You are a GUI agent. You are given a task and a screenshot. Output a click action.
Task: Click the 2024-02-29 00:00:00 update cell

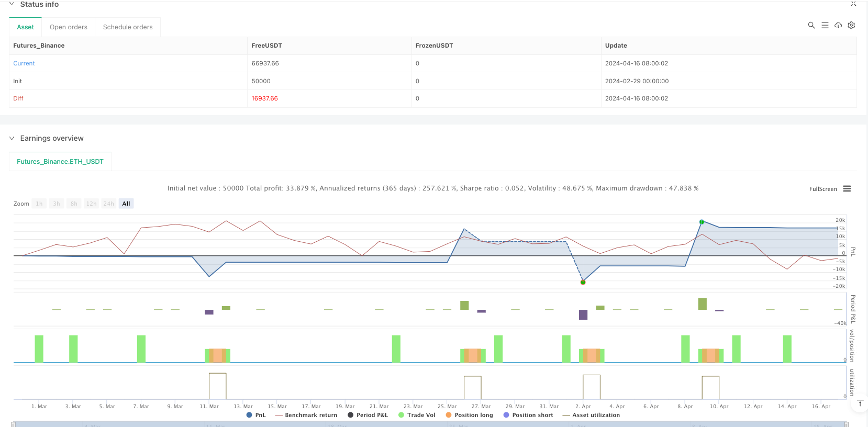click(x=637, y=81)
